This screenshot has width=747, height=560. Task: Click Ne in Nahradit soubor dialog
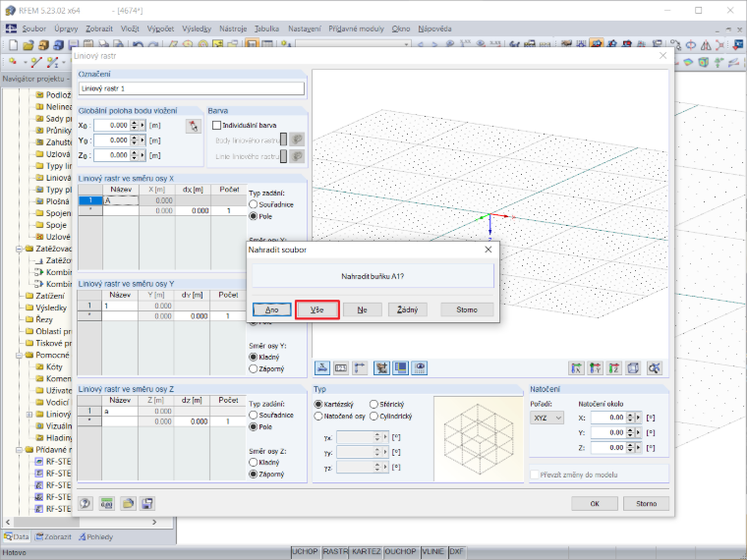click(362, 309)
